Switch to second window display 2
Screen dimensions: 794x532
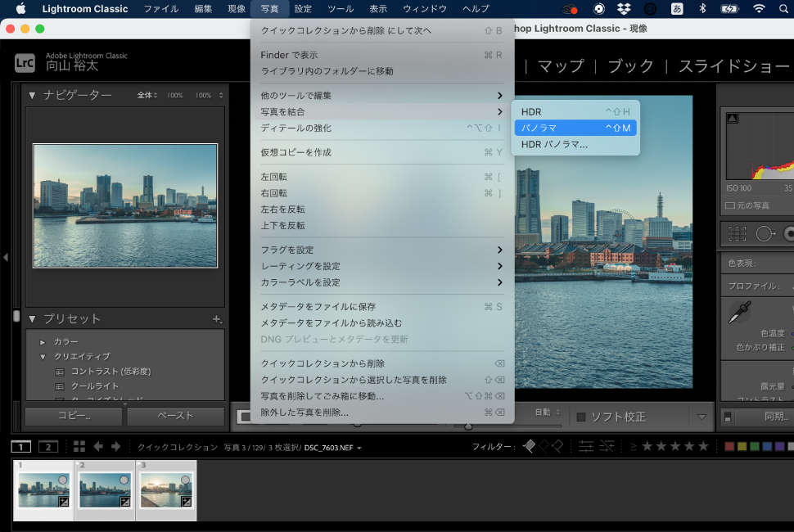[x=48, y=446]
